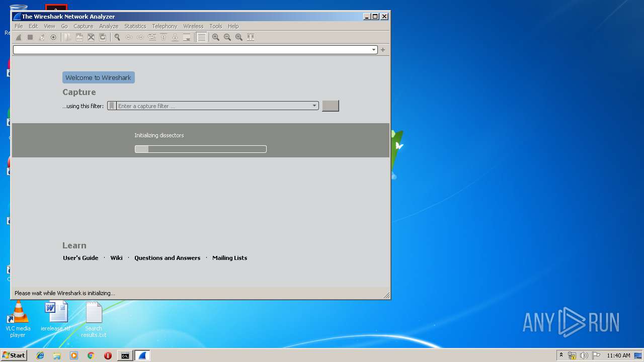Click the capture filter input field

coord(213,106)
